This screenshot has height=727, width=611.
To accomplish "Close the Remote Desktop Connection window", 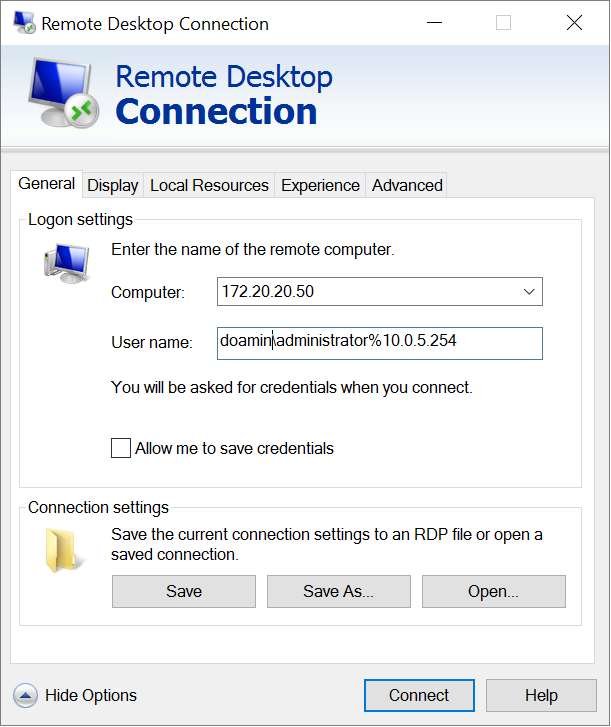I will 574,23.
